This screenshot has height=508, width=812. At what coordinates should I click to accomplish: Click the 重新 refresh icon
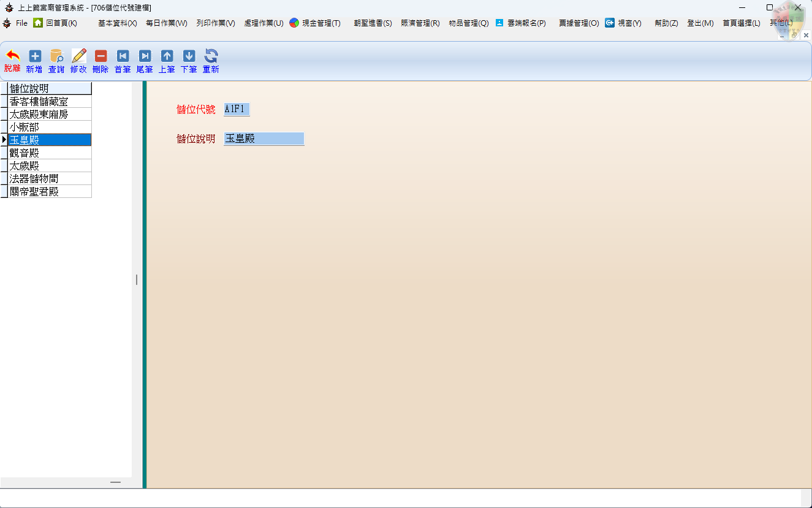[x=211, y=56]
